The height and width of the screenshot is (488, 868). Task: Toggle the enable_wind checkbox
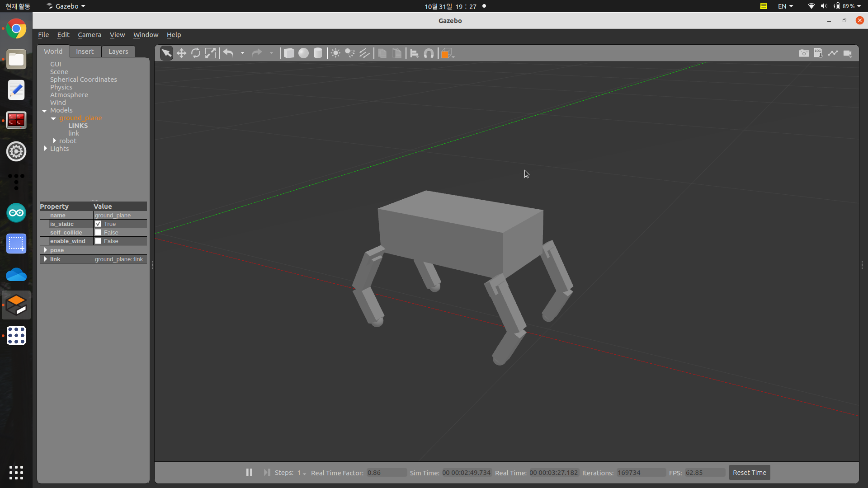pos(98,241)
